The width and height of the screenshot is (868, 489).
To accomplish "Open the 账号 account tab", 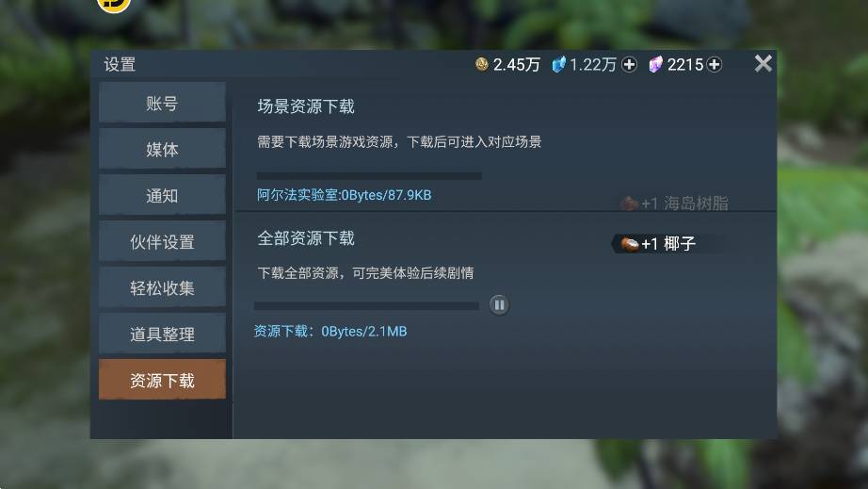I will (162, 103).
